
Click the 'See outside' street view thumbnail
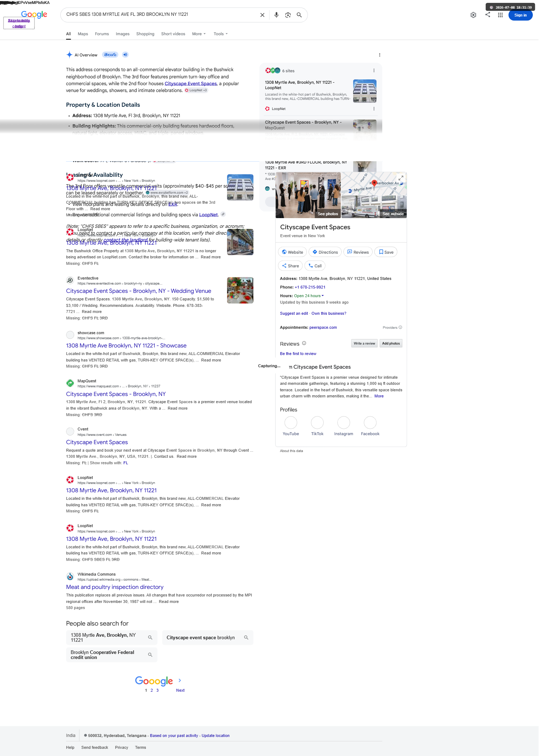[374, 207]
